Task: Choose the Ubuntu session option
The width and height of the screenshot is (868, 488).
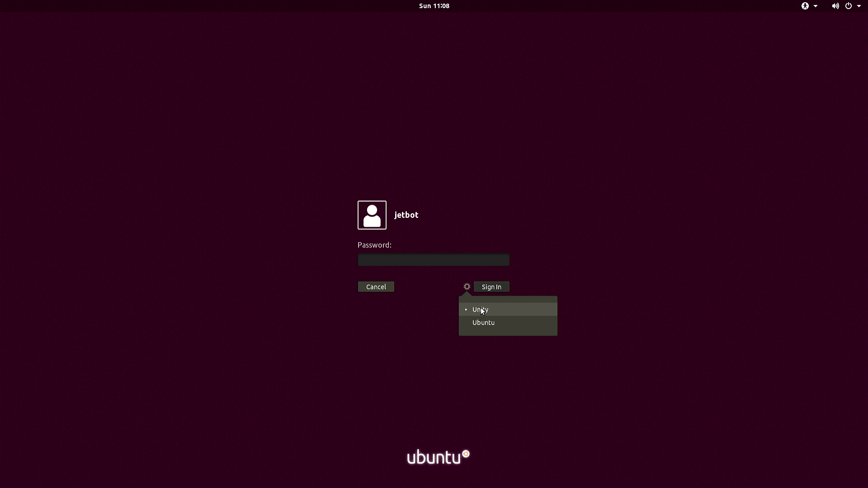Action: [508, 323]
